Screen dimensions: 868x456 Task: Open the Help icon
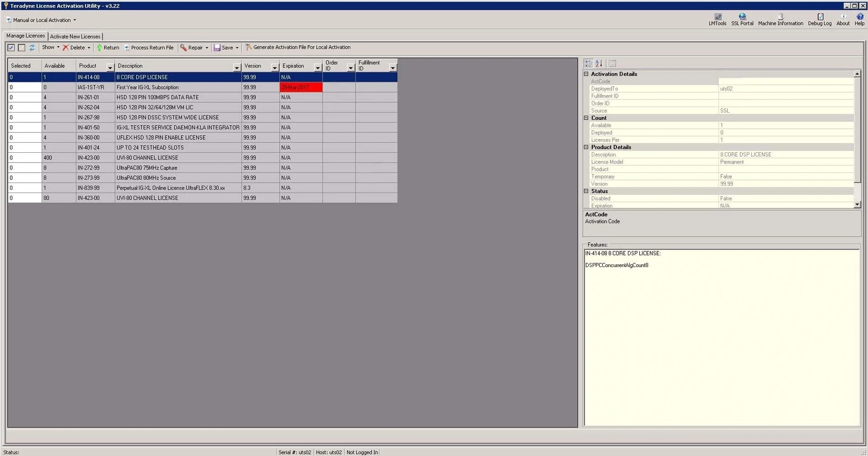click(x=859, y=19)
